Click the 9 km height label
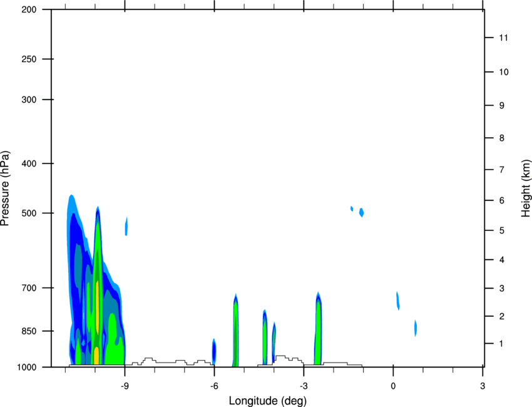This screenshot has width=532, height=407. (x=502, y=106)
